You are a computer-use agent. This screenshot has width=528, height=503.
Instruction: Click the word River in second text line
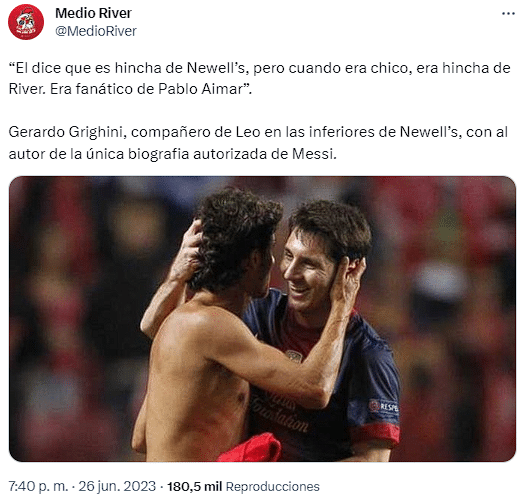click(26, 89)
